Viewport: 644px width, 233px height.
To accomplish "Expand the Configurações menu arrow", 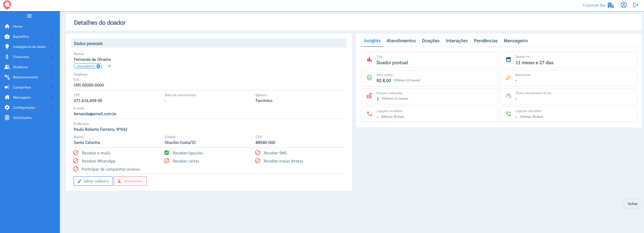I will 52,107.
